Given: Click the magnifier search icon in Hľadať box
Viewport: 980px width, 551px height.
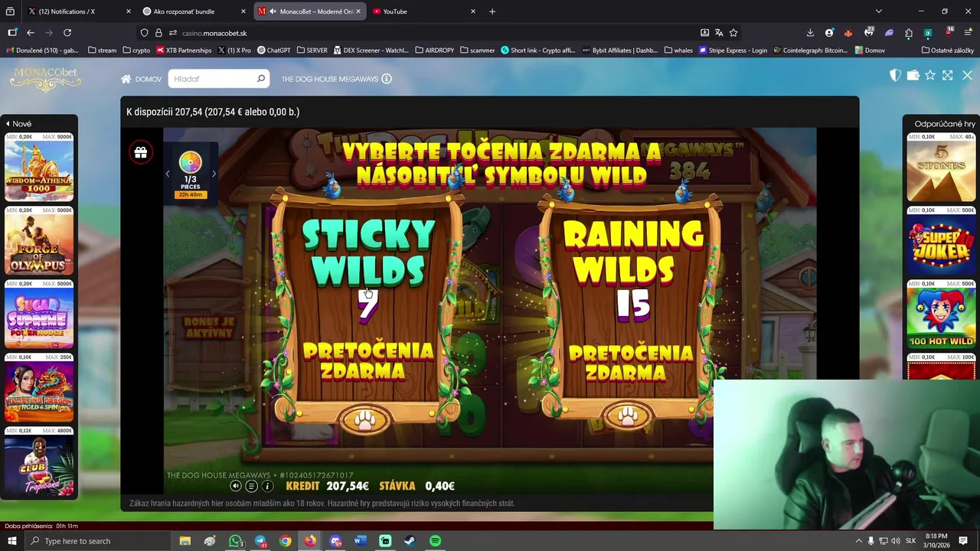Looking at the screenshot, I should point(260,79).
